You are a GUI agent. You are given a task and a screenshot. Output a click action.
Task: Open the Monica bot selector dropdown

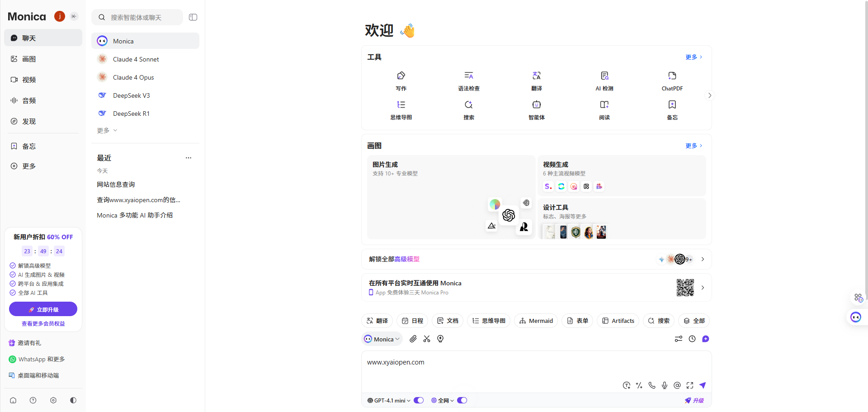(x=382, y=339)
